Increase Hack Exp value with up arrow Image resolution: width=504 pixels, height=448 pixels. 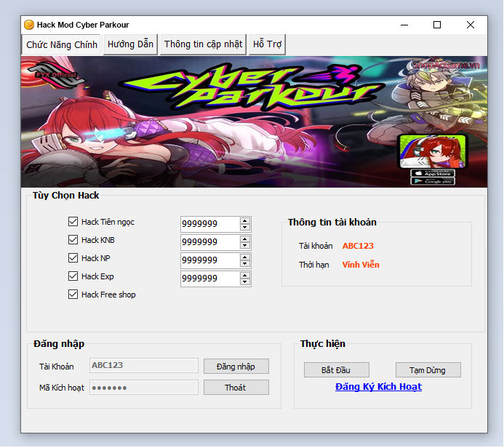click(245, 276)
